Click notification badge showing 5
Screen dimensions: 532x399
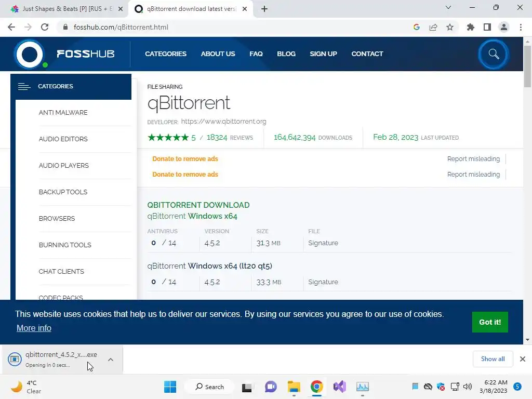pos(517,387)
